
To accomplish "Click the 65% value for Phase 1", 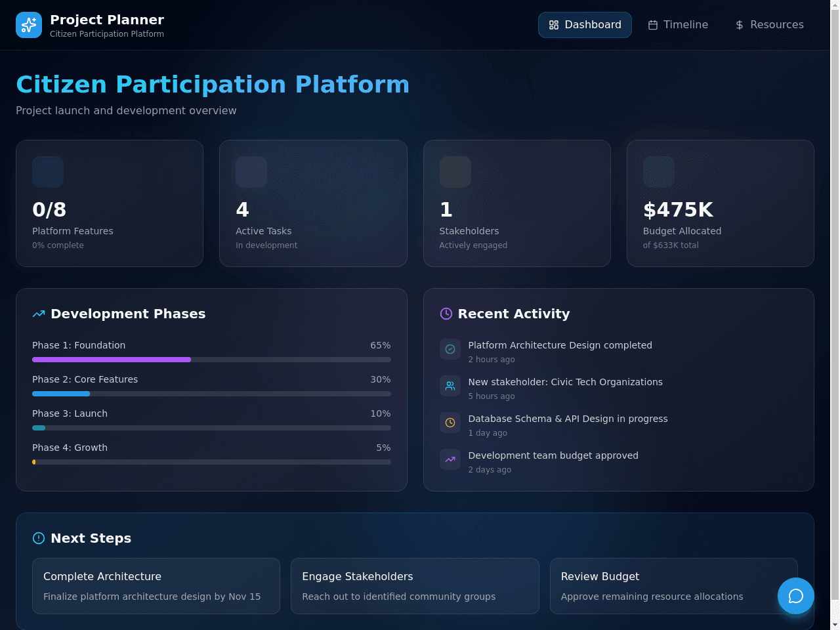I will [x=381, y=345].
